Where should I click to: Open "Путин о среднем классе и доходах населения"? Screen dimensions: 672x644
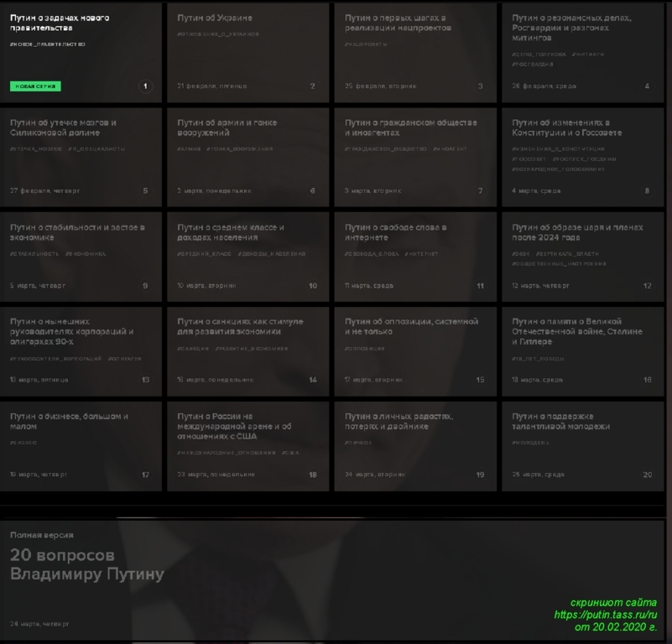click(231, 232)
